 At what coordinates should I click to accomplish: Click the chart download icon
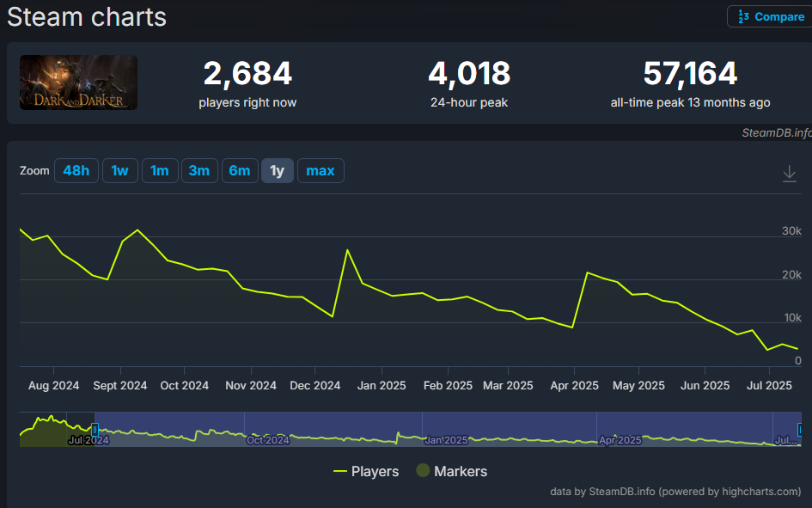[x=789, y=174]
